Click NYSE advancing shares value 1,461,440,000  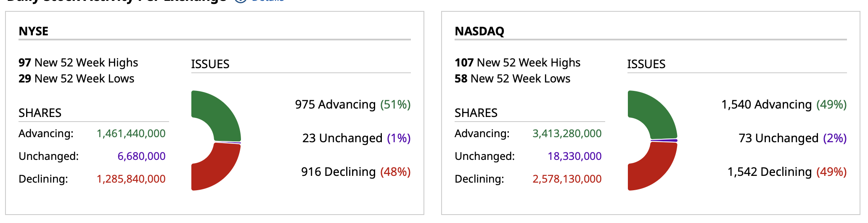131,134
